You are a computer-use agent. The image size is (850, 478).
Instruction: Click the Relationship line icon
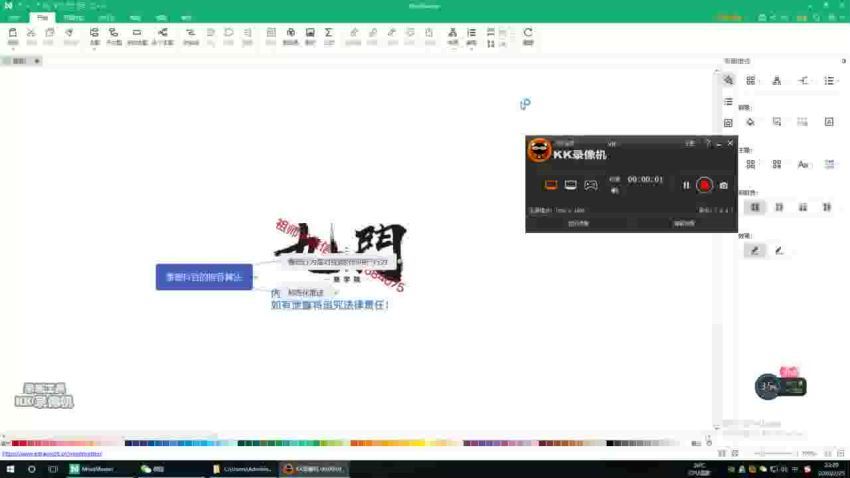tap(190, 33)
